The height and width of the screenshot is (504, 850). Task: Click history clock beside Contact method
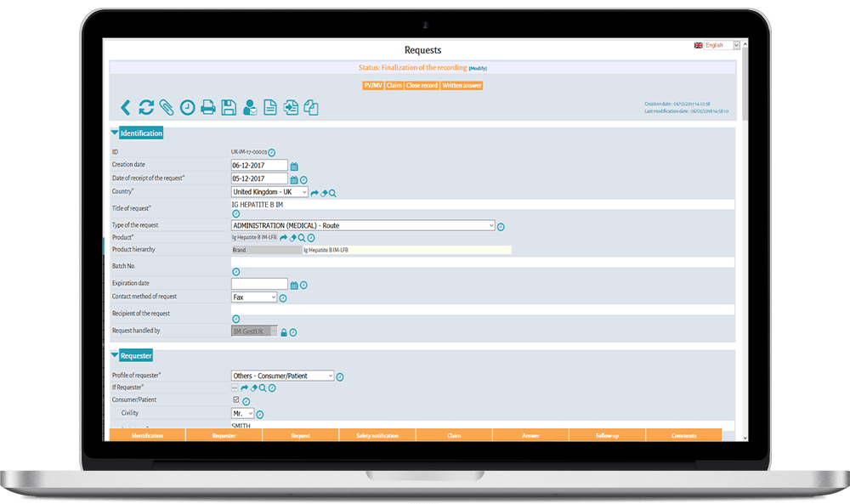[x=283, y=298]
